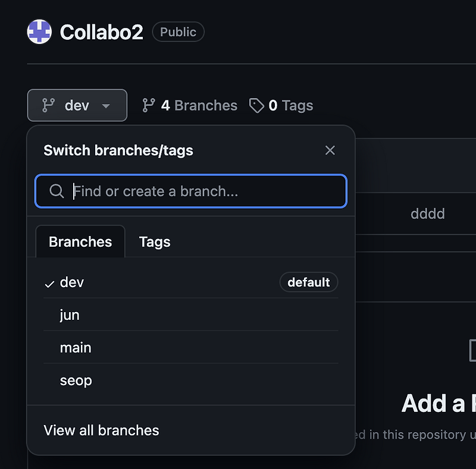The height and width of the screenshot is (469, 476).
Task: Collapse the dev branch selector caret
Action: [x=106, y=106]
